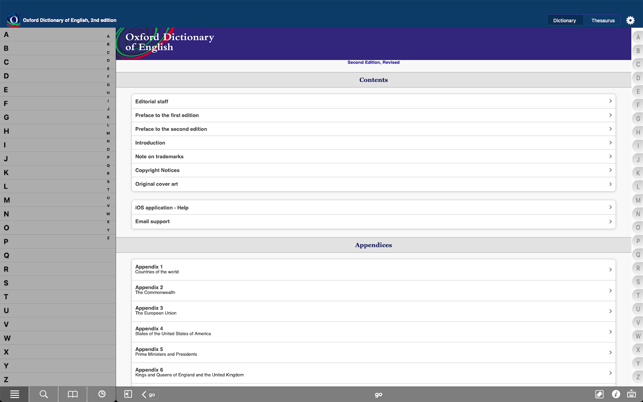
Task: Click the round K button on the right edge
Action: coord(638,173)
